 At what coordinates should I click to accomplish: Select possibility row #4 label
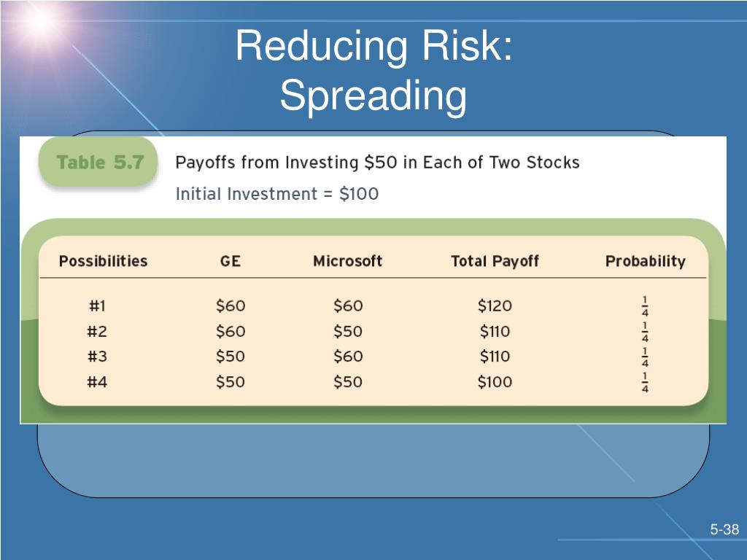coord(97,381)
